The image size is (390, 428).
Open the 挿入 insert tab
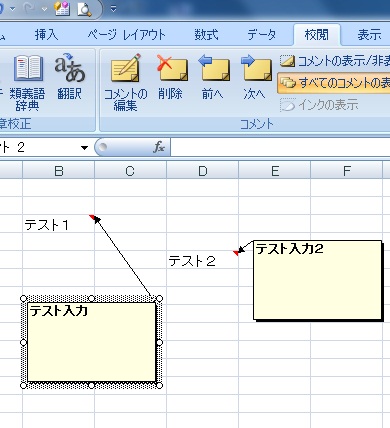[46, 35]
